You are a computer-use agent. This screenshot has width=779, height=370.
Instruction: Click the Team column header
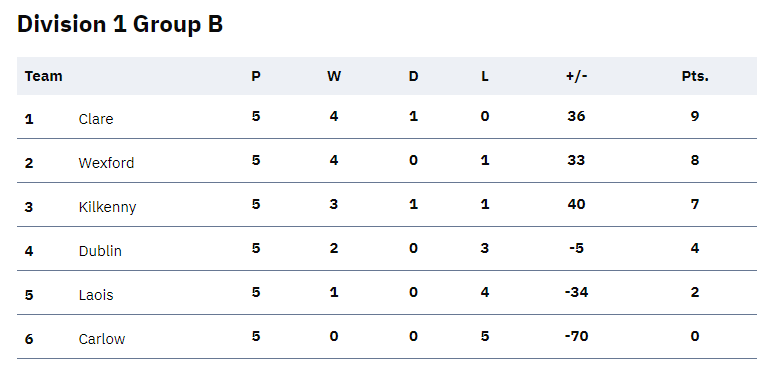point(44,76)
